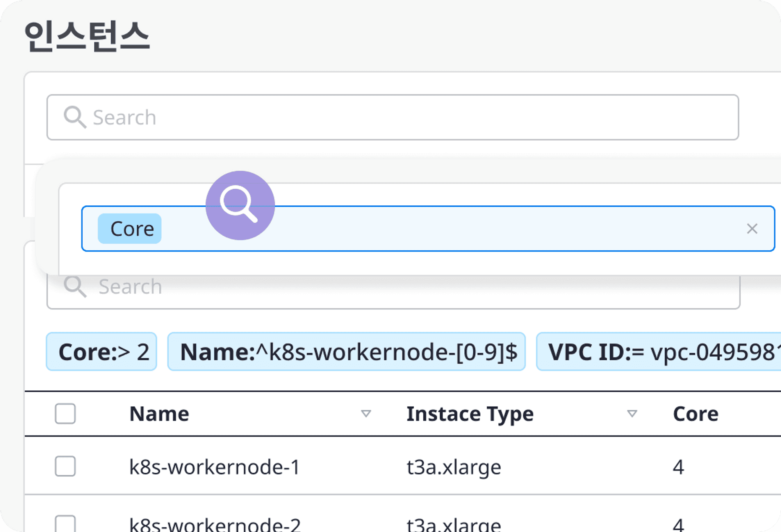Check the k8s-workernode-1 row checkbox
The image size is (781, 532).
click(65, 466)
